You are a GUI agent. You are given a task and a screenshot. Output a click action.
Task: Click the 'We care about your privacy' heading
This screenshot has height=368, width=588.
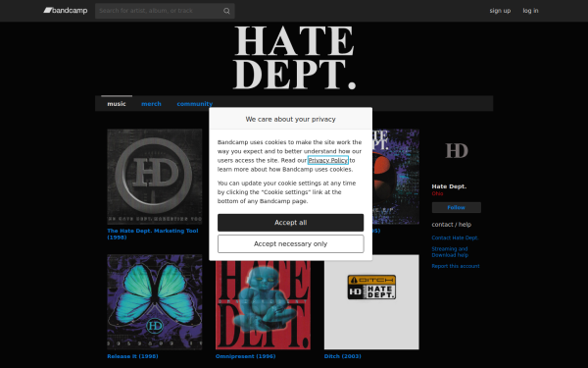coord(291,119)
